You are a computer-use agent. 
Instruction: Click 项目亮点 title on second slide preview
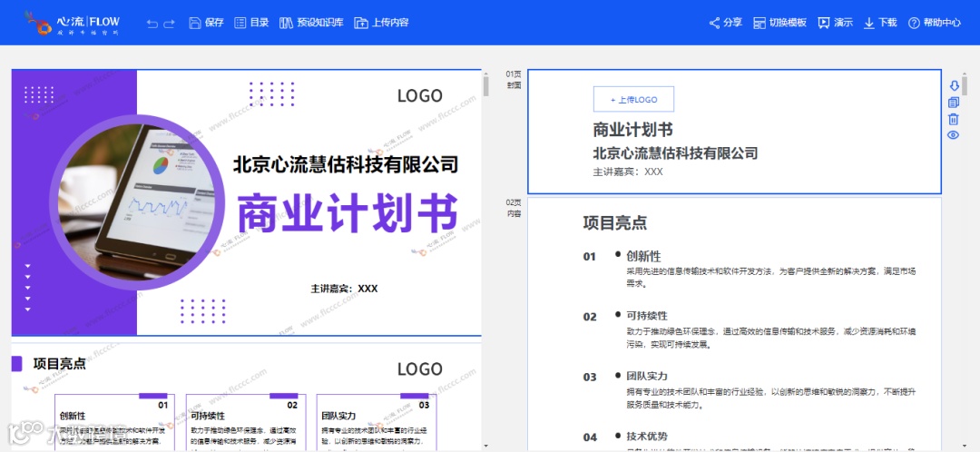[59, 364]
